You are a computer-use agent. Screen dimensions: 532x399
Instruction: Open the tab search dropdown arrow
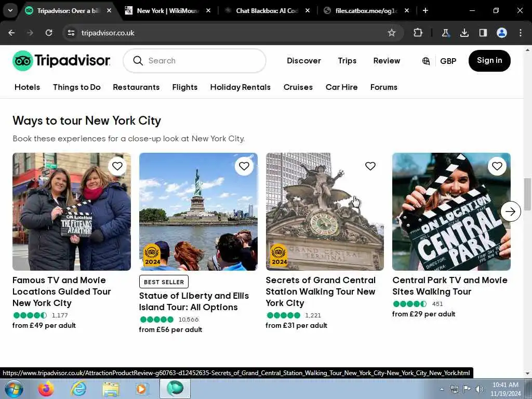tap(10, 10)
